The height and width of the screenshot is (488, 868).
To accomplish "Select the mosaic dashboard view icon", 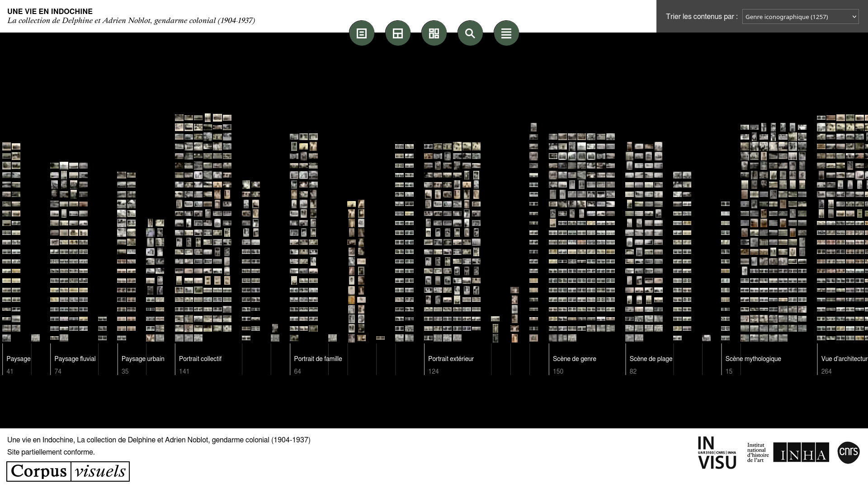I will pyautogui.click(x=434, y=33).
